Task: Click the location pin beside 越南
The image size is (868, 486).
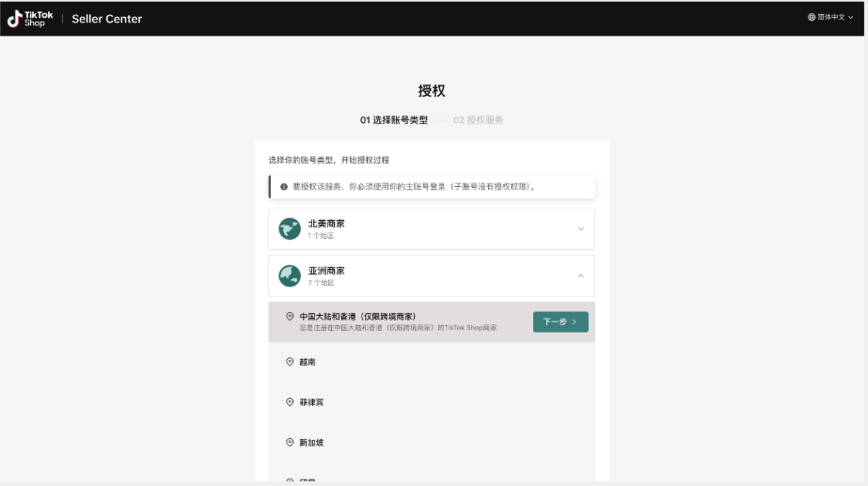Action: (290, 361)
